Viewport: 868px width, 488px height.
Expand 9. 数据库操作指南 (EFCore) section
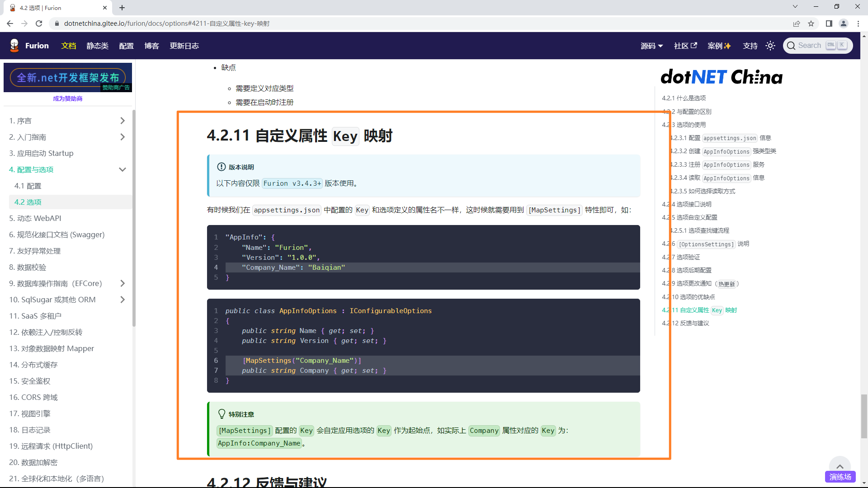point(122,283)
